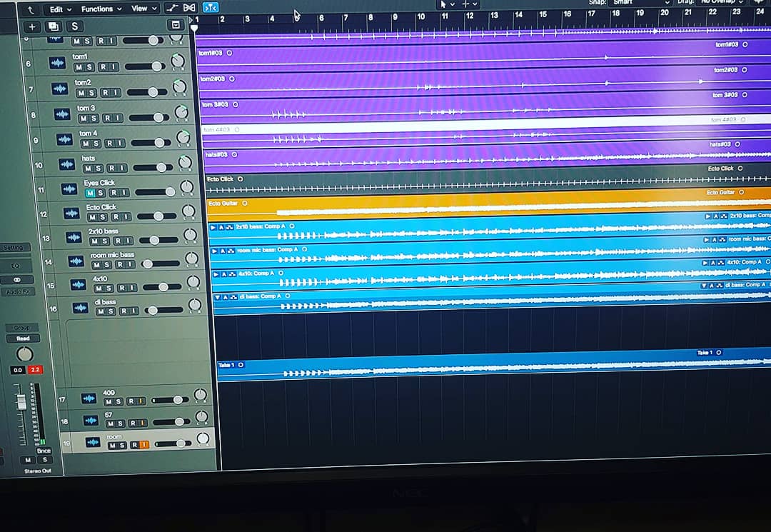Click the tom1 track waveform icon
771x532 pixels.
(x=58, y=63)
